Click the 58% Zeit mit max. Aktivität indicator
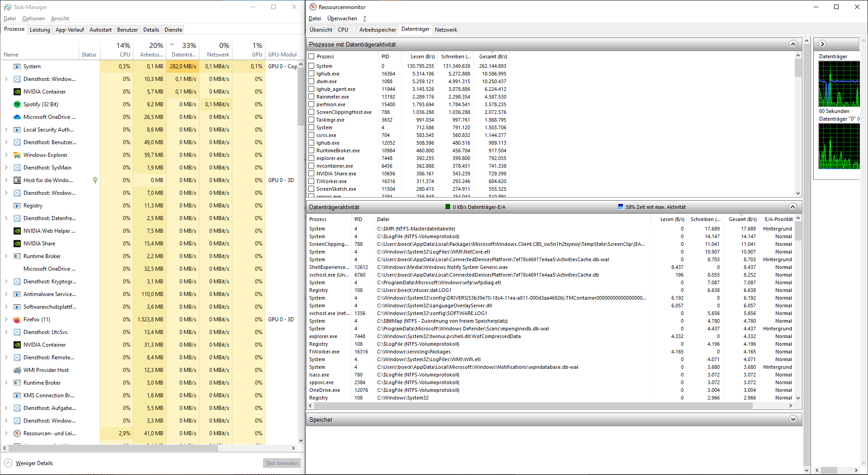The height and width of the screenshot is (475, 868). 652,207
